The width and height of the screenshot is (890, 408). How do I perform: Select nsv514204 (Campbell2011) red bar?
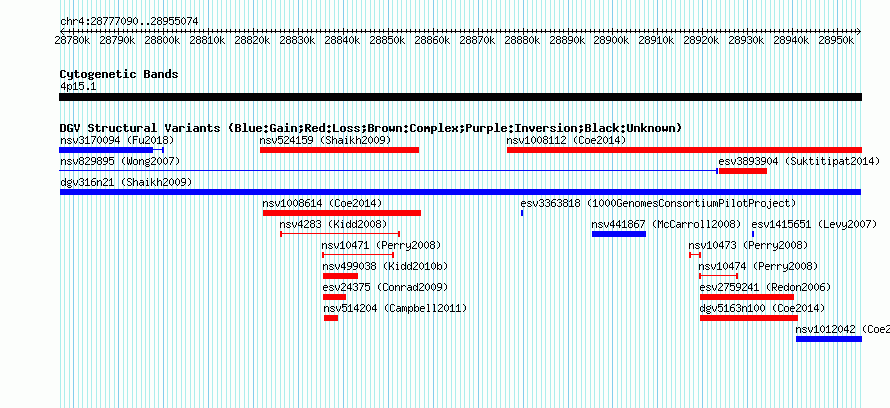tap(331, 318)
